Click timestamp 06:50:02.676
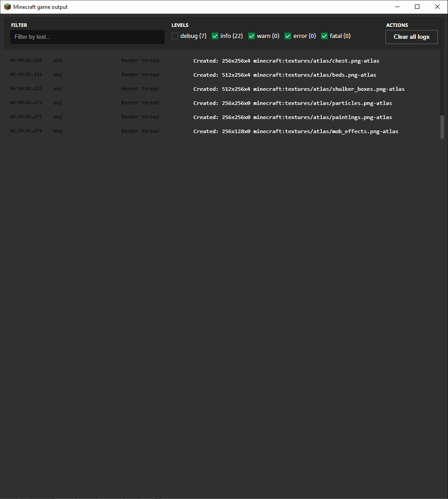Screen dimensions: 448x499 pos(26,131)
